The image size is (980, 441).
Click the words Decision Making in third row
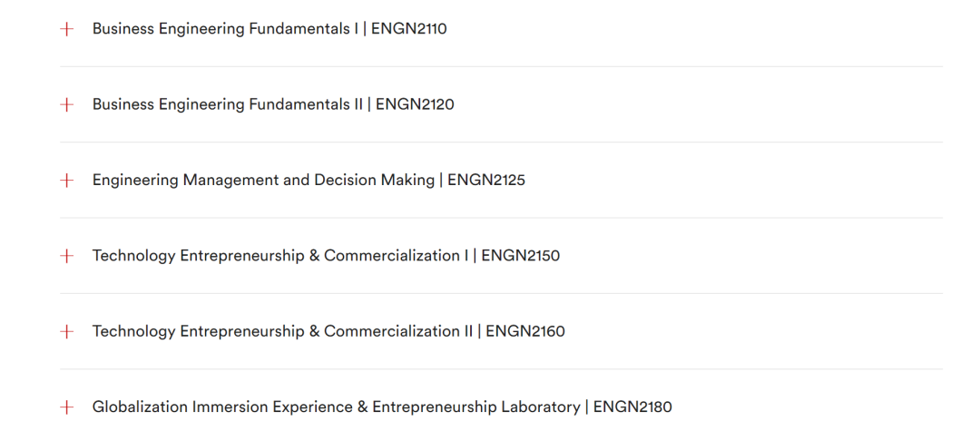pyautogui.click(x=374, y=180)
